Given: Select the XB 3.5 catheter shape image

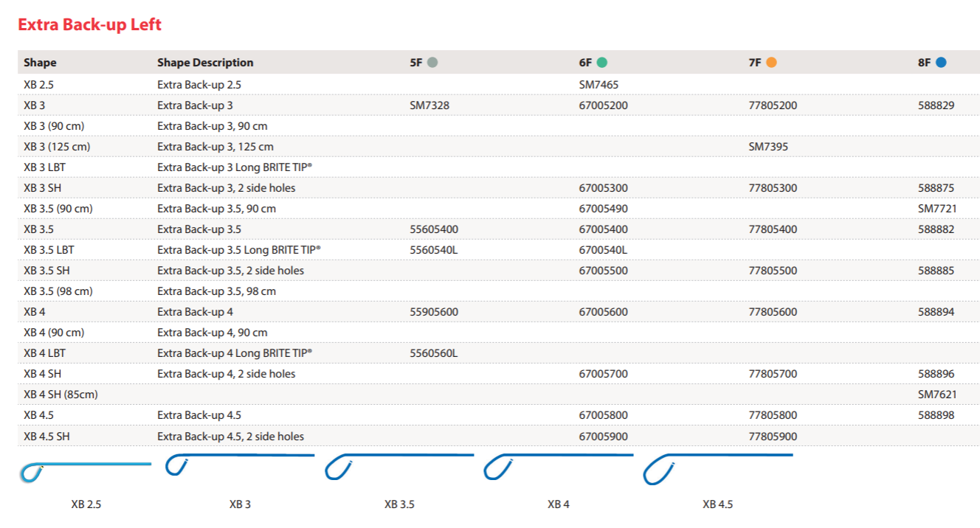Looking at the screenshot, I should [x=399, y=468].
